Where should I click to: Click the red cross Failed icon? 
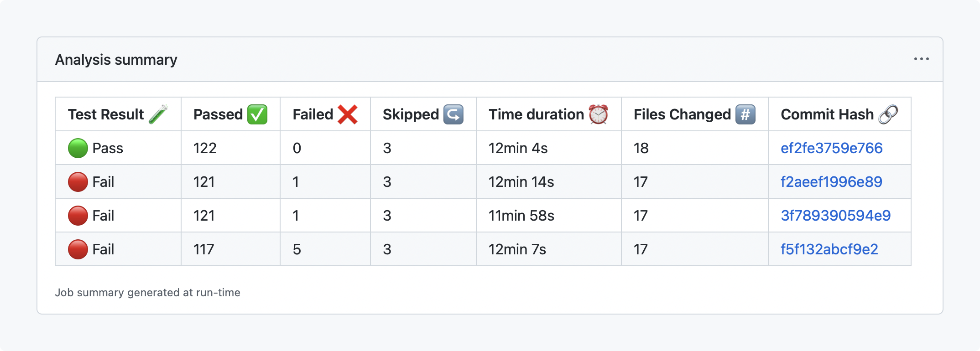click(348, 114)
